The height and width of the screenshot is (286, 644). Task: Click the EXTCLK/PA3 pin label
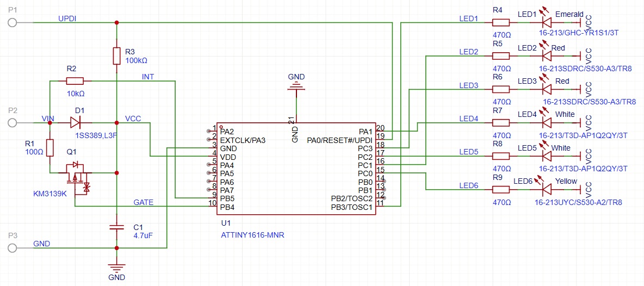click(x=243, y=140)
